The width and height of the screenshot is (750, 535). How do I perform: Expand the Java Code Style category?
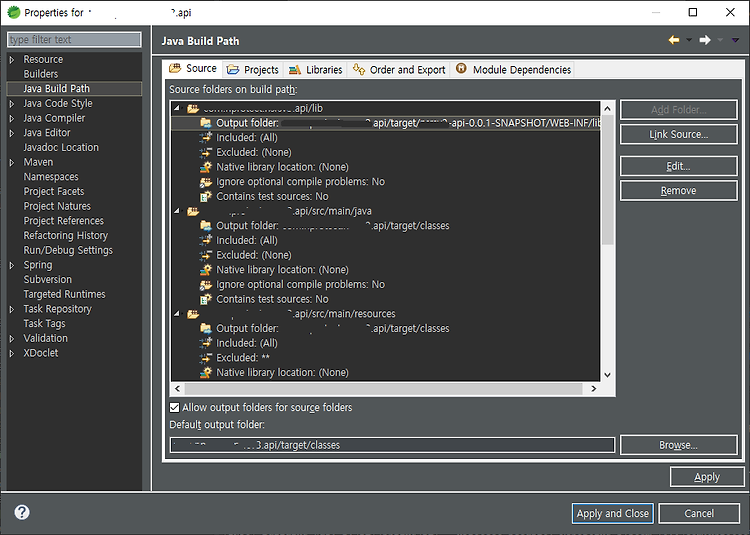12,104
